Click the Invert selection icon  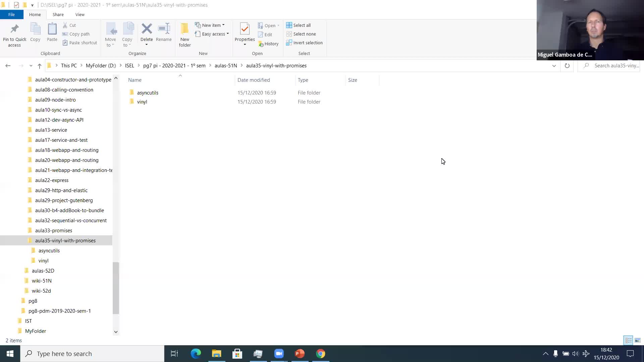304,43
